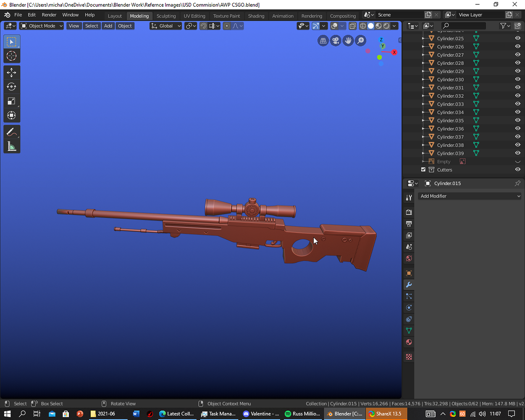Select the Move tool in the toolbar

(x=12, y=72)
